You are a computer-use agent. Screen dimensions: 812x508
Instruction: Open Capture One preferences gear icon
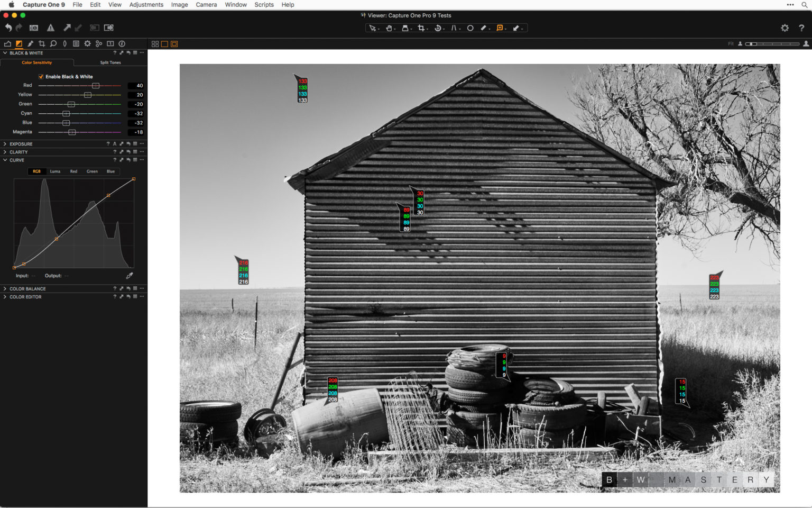coord(785,28)
